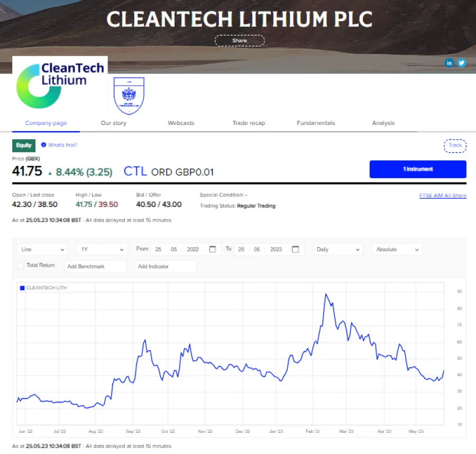Open the Absolute scale dropdown
The height and width of the screenshot is (454, 476).
coord(397,249)
